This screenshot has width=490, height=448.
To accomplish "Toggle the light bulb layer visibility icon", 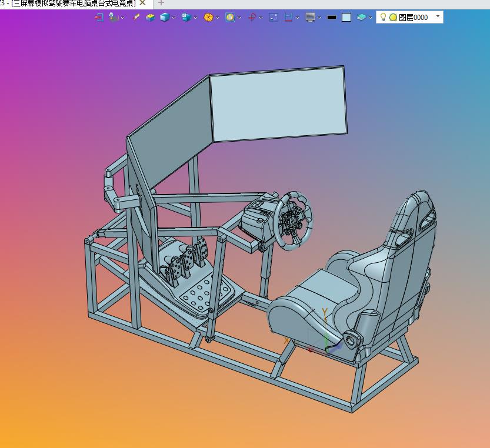I will pyautogui.click(x=383, y=17).
